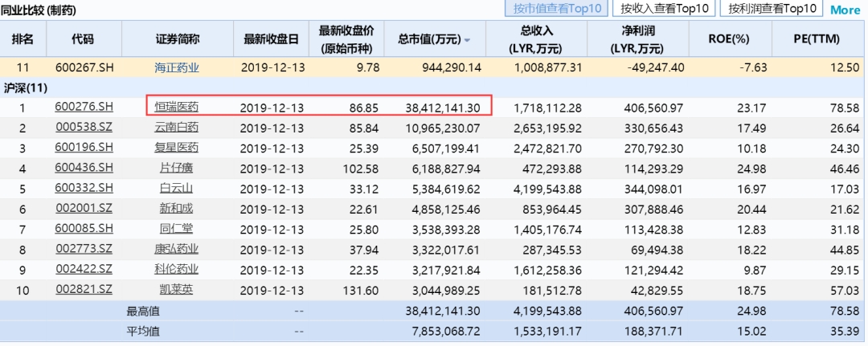Open stock code 600276.SH
The height and width of the screenshot is (346, 868).
pyautogui.click(x=84, y=108)
